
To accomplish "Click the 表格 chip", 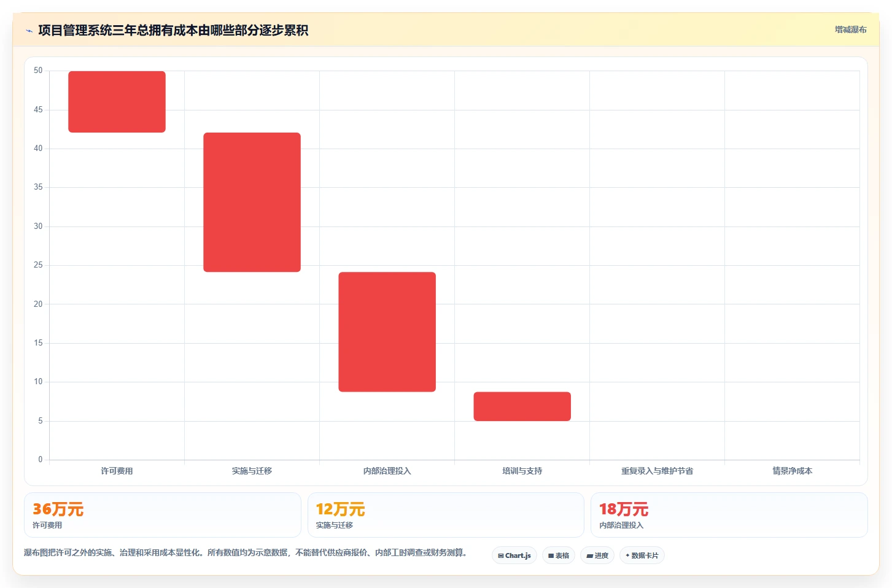I will pos(559,555).
